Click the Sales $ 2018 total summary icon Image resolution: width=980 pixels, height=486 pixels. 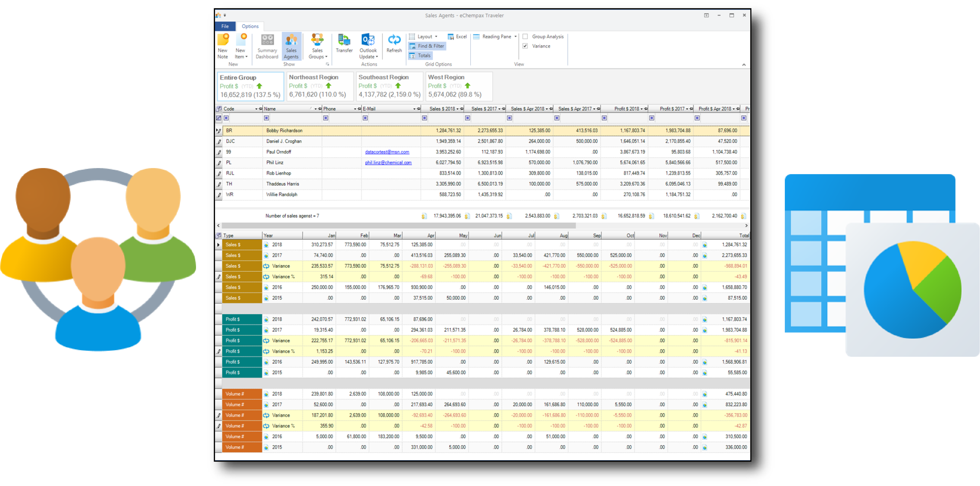pos(424,216)
